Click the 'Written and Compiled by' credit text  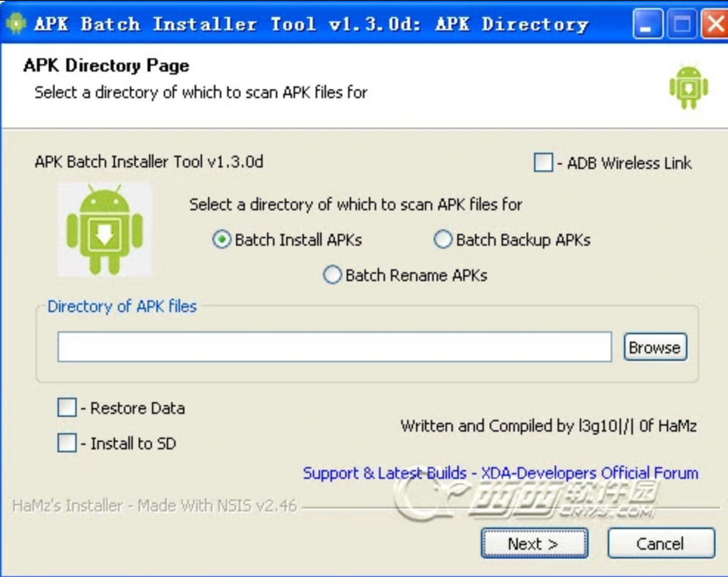[x=548, y=426]
